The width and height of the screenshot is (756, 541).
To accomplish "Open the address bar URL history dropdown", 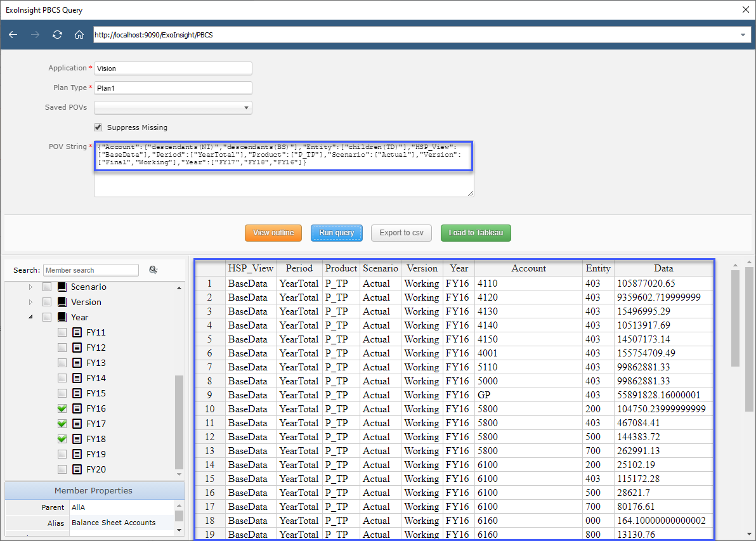I will point(743,35).
